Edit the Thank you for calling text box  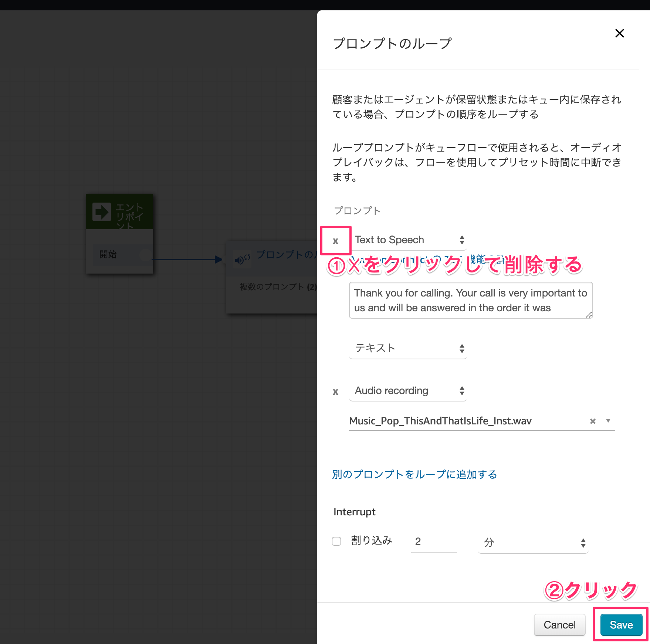click(471, 300)
